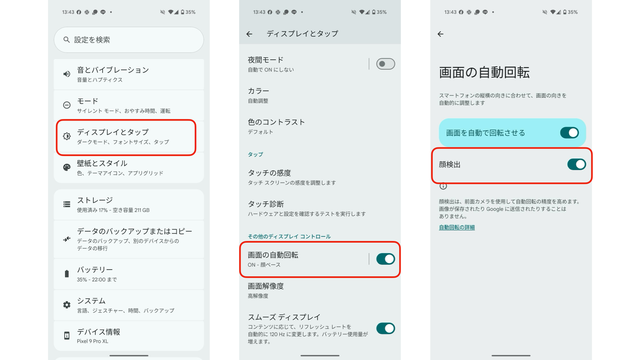Toggle the 画面の自動回転 switch in display list
This screenshot has width=640, height=360.
[x=385, y=259]
